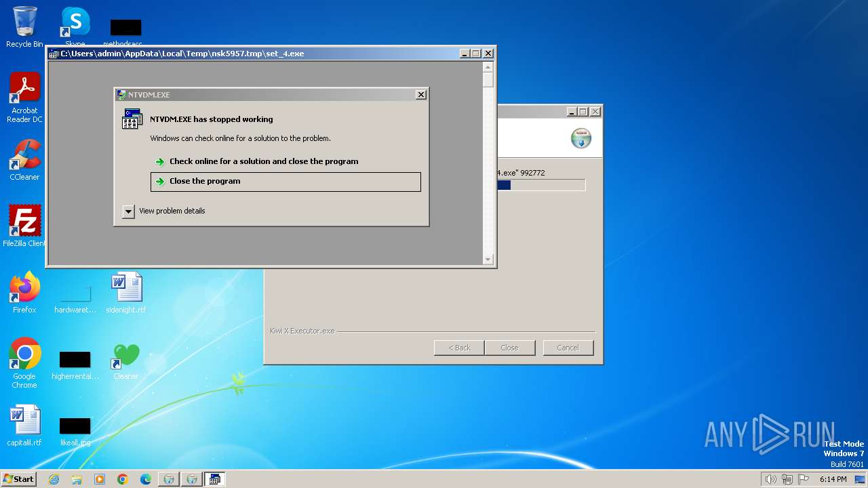The image size is (868, 488).
Task: Launch FileZilla Client shortcut
Action: click(24, 226)
